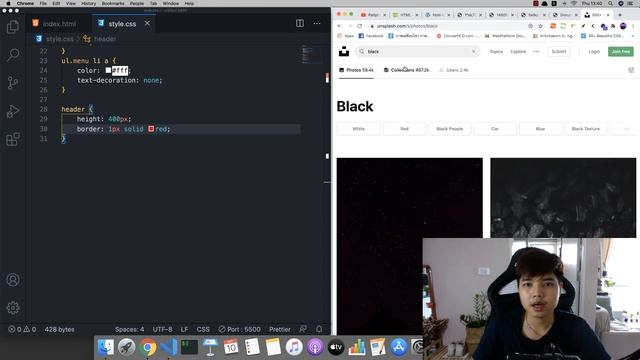Open Facebook bookmark in bookmarks bar
The image size is (640, 360).
point(371,36)
